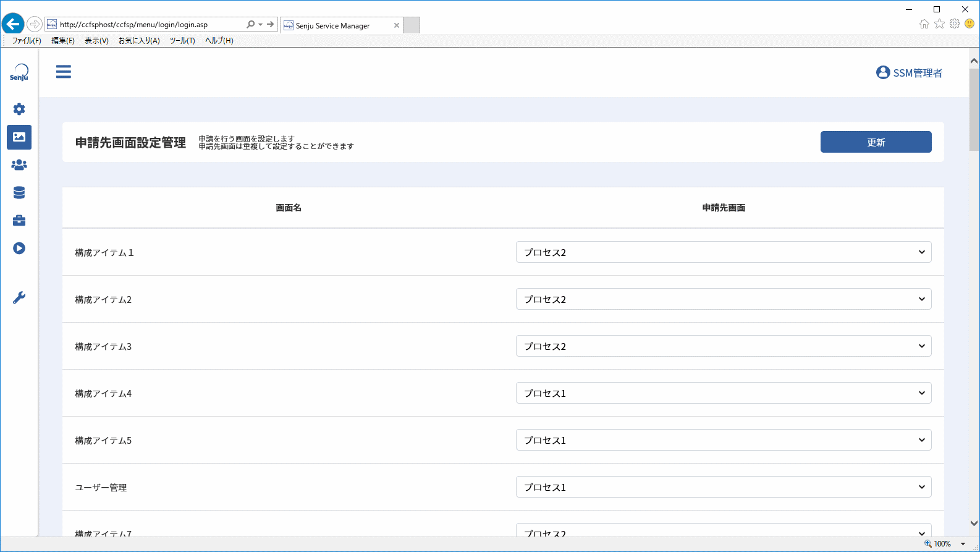
Task: Open the 100% zoom level control
Action: pos(945,544)
